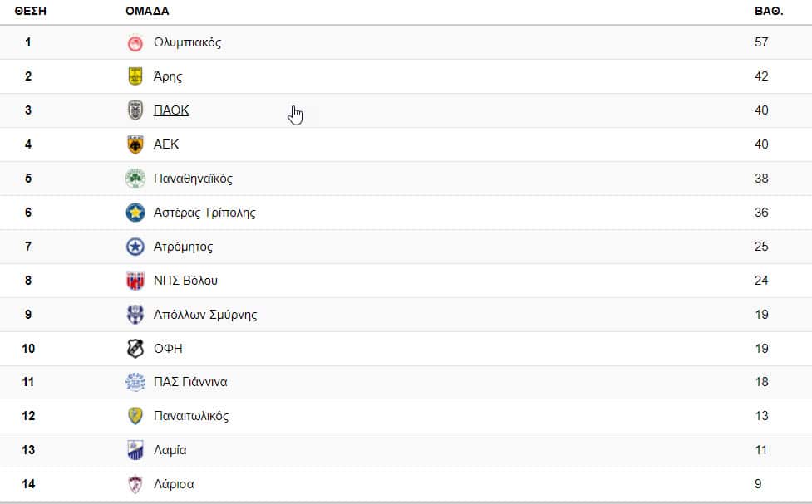Viewport: 812px width, 504px height.
Task: Click the ΑΕΚ team crest
Action: click(x=135, y=144)
